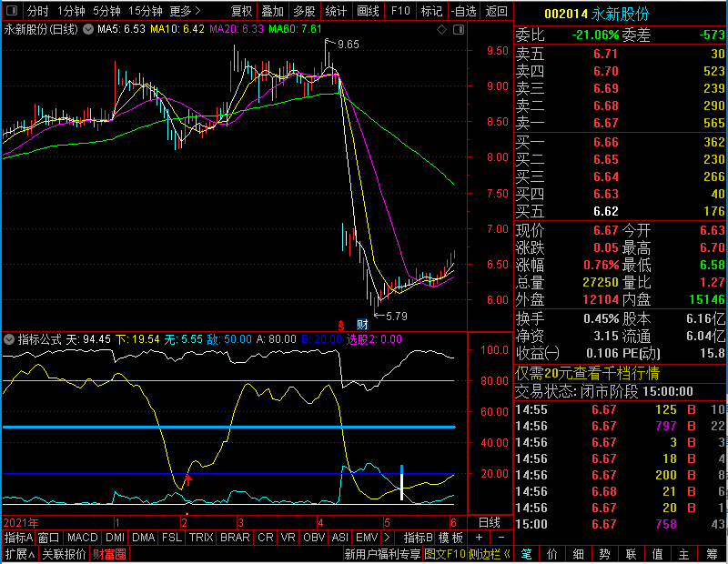Screen dimensions: 728x564
Task: Select the OBV indicator tab
Action: [x=314, y=538]
